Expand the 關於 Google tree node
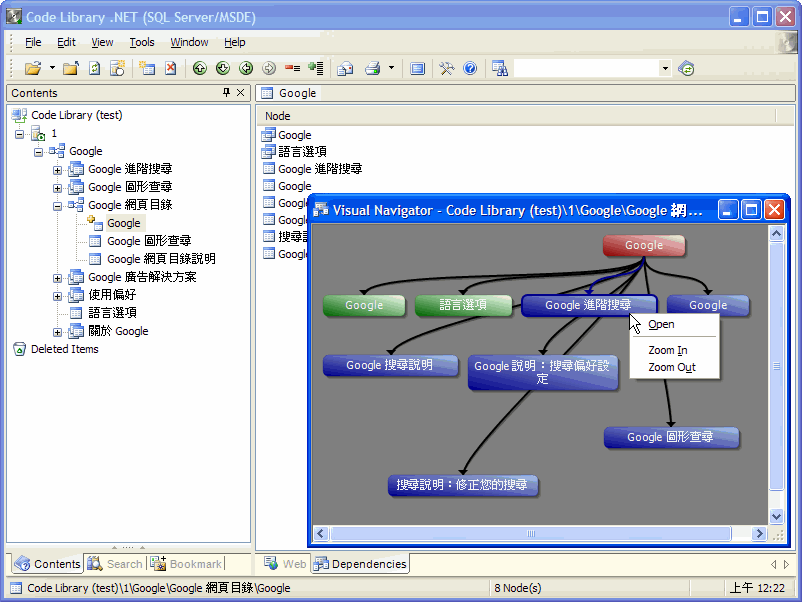This screenshot has width=802, height=602. (x=57, y=332)
